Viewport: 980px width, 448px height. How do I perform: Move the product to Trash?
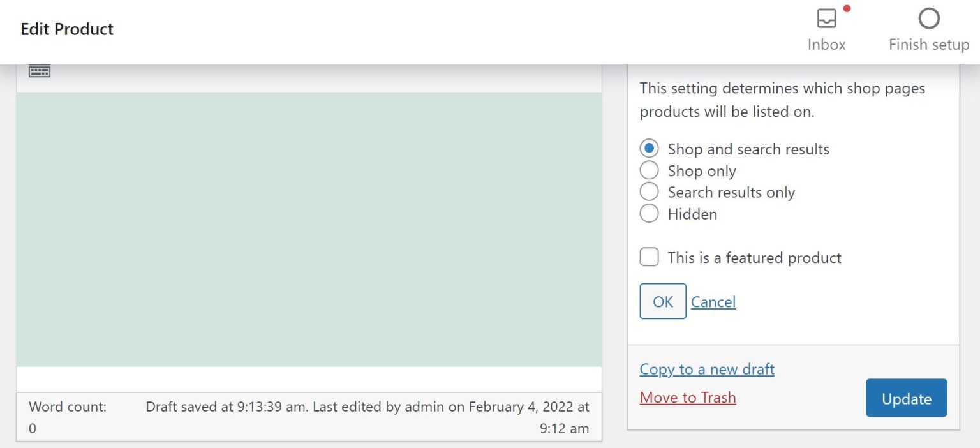687,398
